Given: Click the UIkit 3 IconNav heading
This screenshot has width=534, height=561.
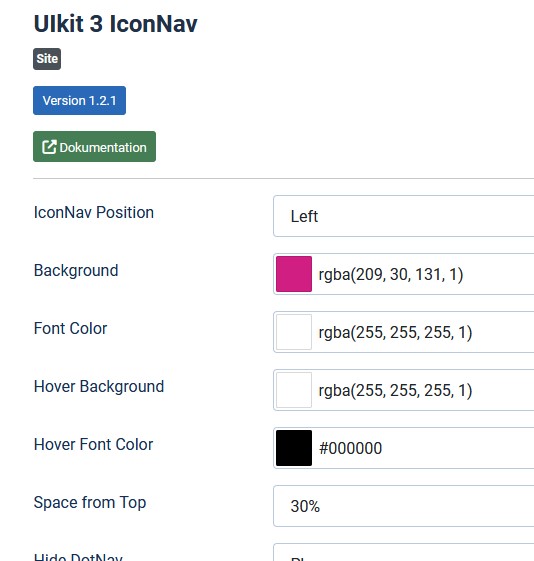Looking at the screenshot, I should 115,24.
